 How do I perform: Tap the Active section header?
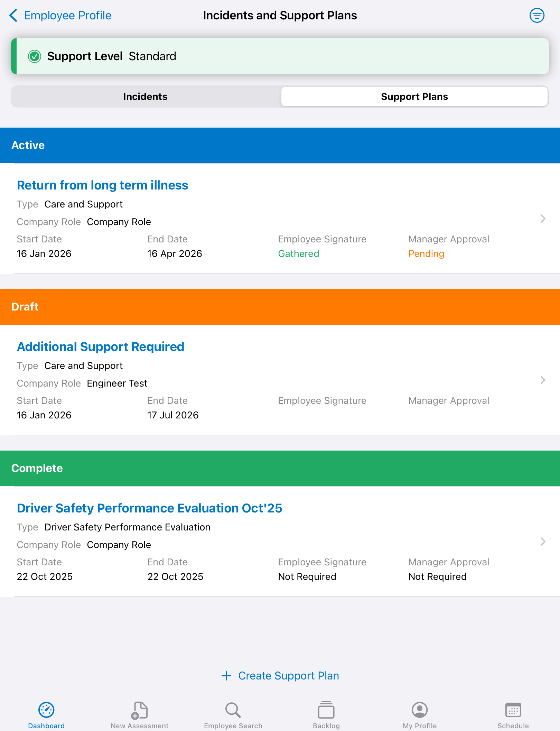tap(280, 145)
